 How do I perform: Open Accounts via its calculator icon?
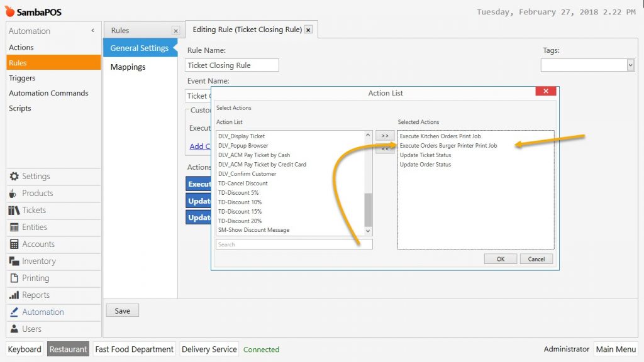14,244
